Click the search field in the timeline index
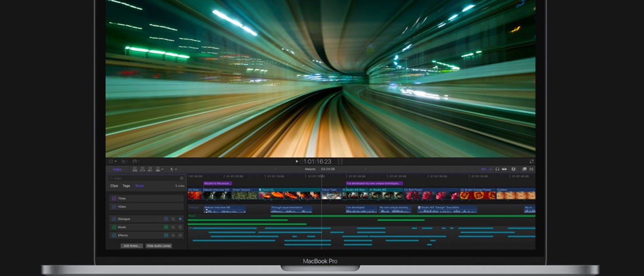 (146, 178)
